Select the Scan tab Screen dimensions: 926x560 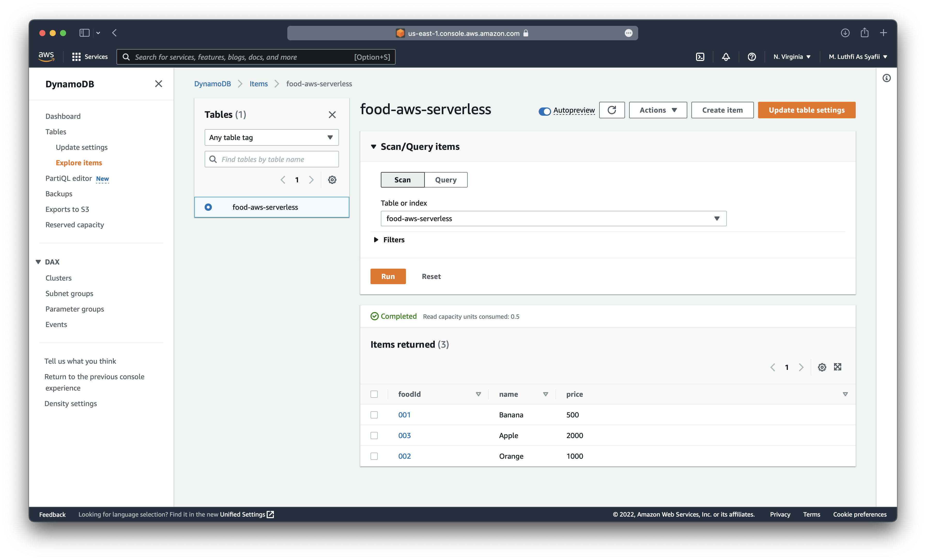[x=403, y=180]
